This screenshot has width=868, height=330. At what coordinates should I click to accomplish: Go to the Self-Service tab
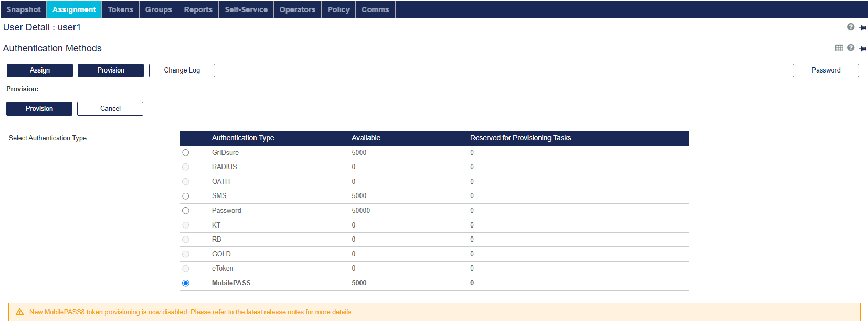pyautogui.click(x=246, y=9)
